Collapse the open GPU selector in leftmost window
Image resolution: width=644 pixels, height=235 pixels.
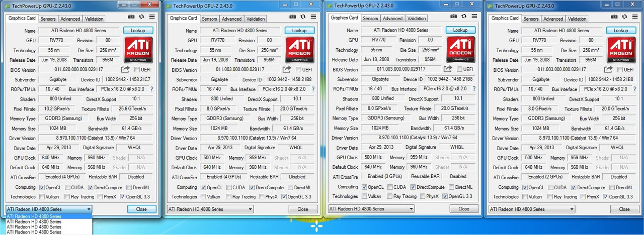pos(49,209)
